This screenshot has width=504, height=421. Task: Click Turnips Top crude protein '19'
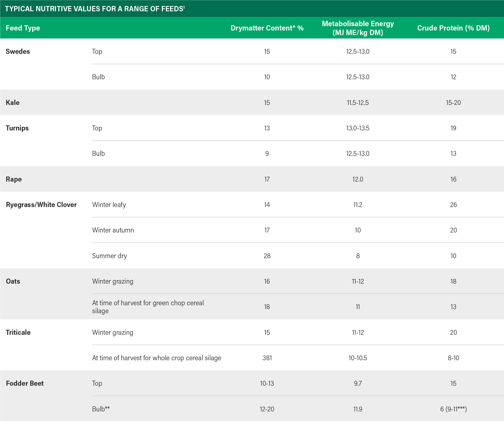453,128
